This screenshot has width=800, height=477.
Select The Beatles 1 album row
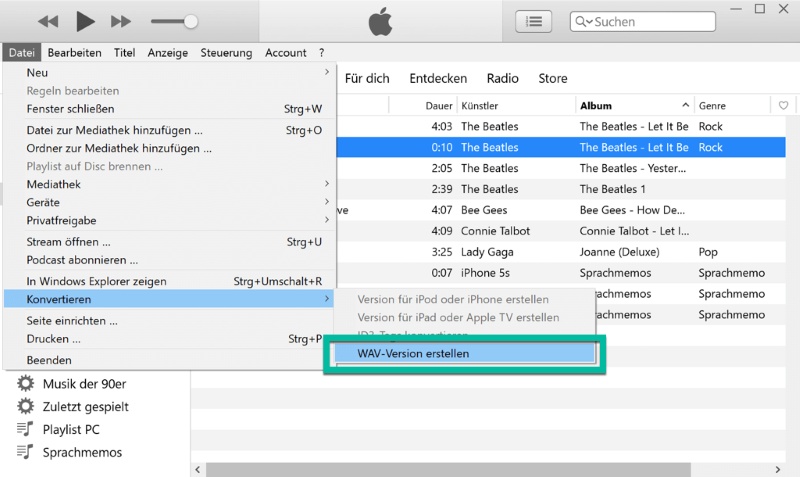[561, 189]
